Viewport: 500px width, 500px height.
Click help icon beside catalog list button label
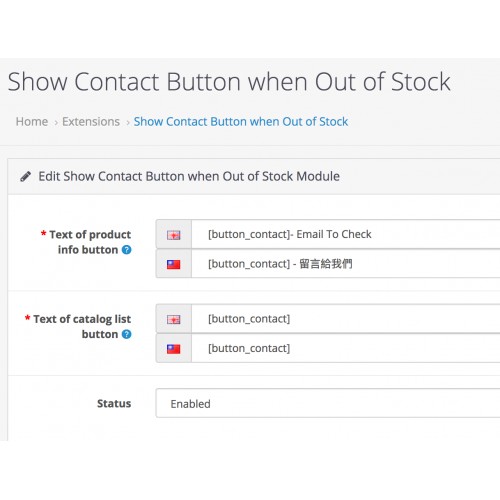[127, 334]
